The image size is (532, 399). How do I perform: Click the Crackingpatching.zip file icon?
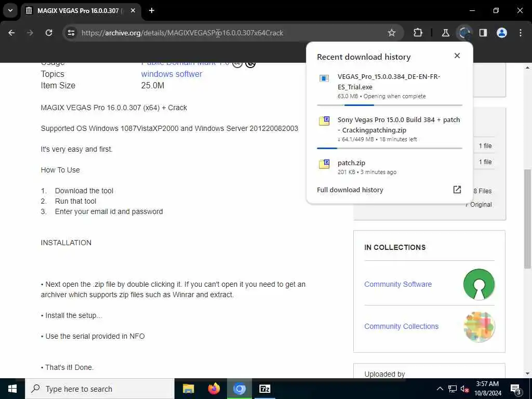tap(324, 121)
